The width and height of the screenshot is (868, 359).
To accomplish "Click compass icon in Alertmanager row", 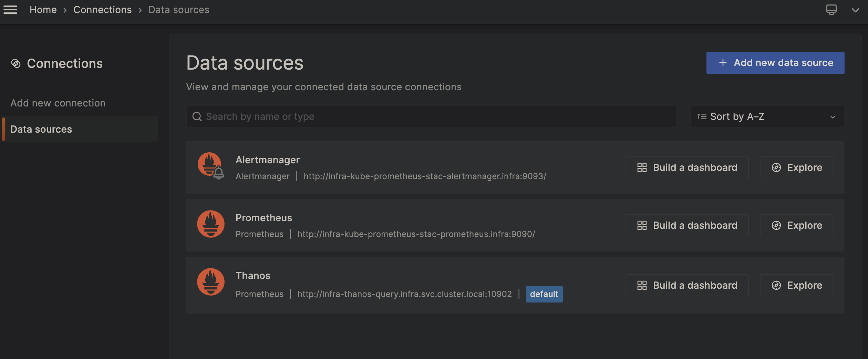I will 776,167.
